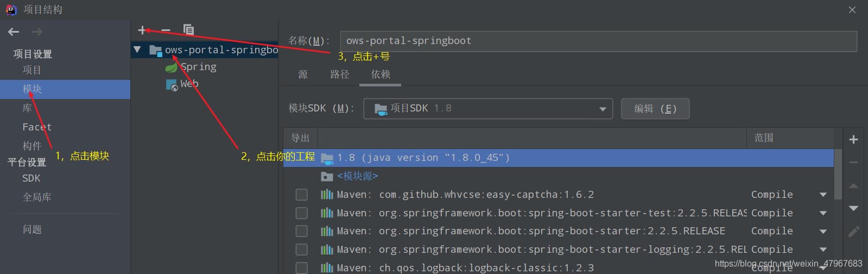868x274 pixels.
Task: Click the back navigation arrow
Action: tap(14, 32)
